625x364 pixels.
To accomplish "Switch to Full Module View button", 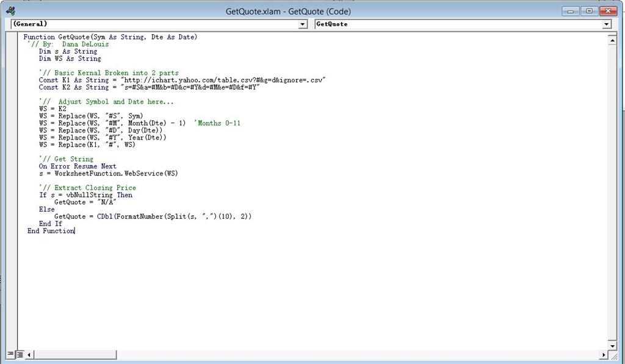I will point(20,354).
